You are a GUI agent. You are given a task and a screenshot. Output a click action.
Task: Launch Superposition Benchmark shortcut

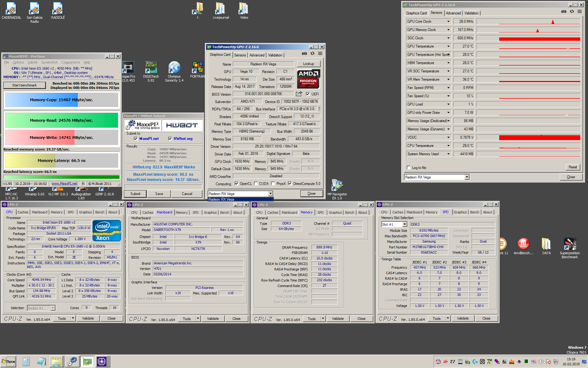[x=570, y=248]
